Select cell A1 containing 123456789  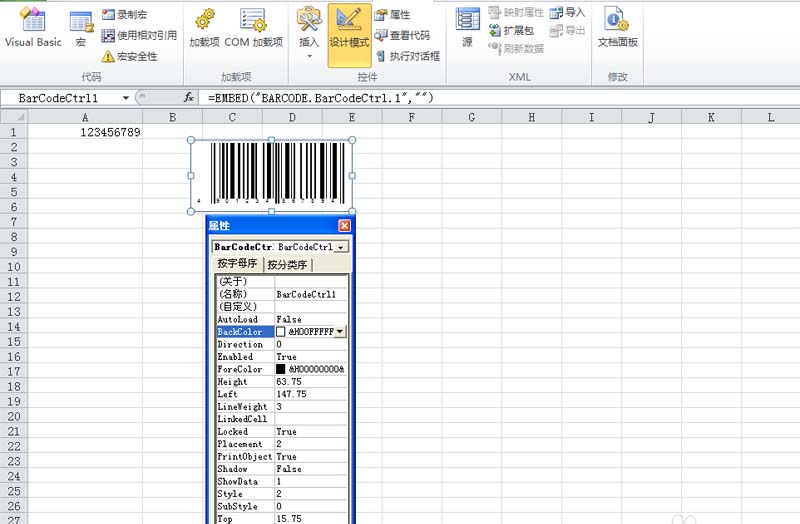click(x=85, y=132)
